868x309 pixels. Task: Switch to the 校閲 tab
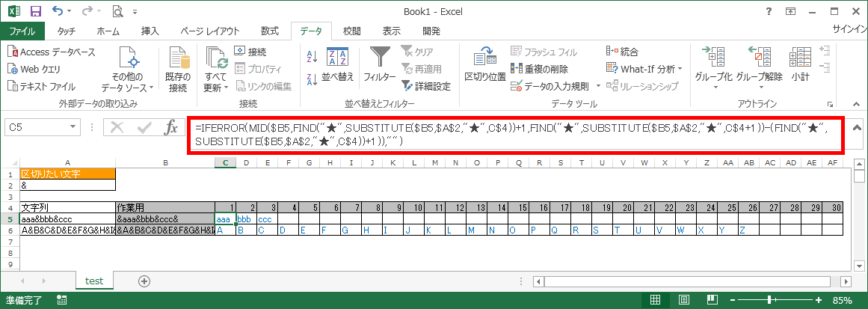tap(351, 31)
